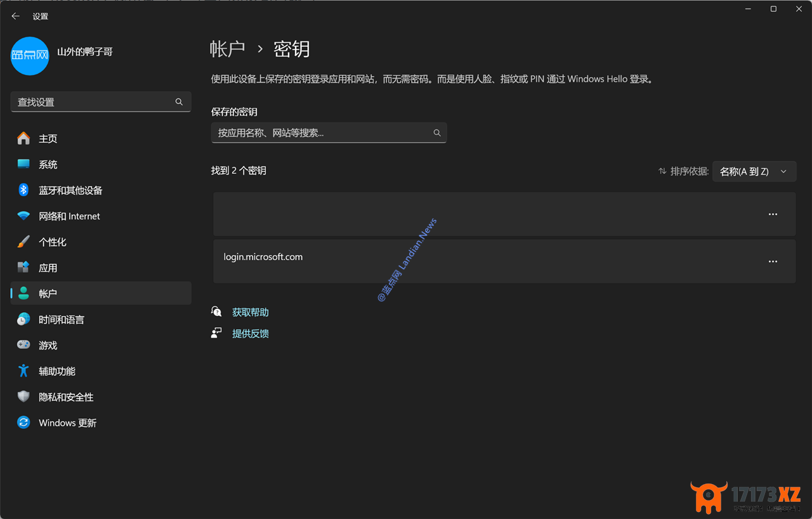Click the 蓝牙和其他设备 Bluetooth icon
Screen dimensions: 812x519
23,190
